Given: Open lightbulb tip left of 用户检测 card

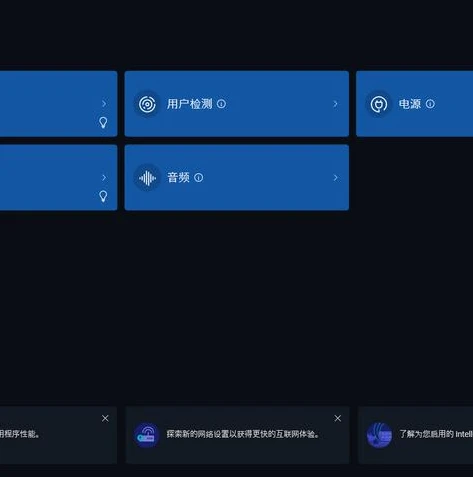Looking at the screenshot, I should (103, 123).
